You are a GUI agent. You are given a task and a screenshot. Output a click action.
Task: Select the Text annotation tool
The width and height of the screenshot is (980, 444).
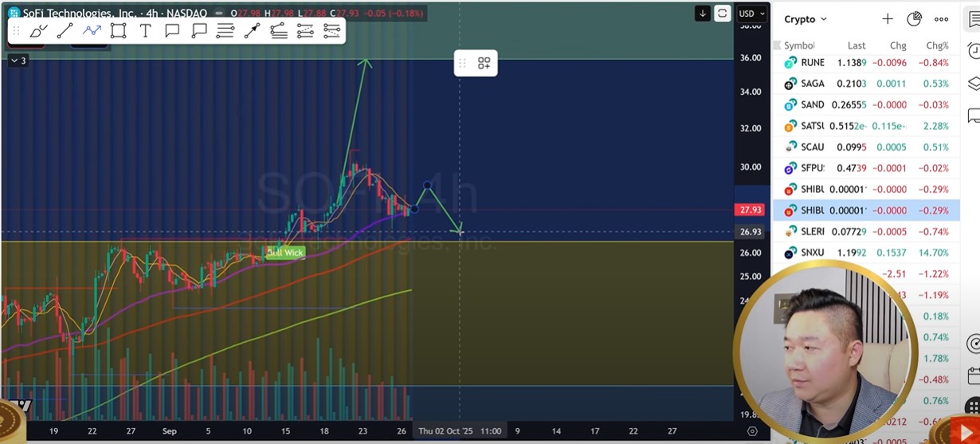click(145, 31)
